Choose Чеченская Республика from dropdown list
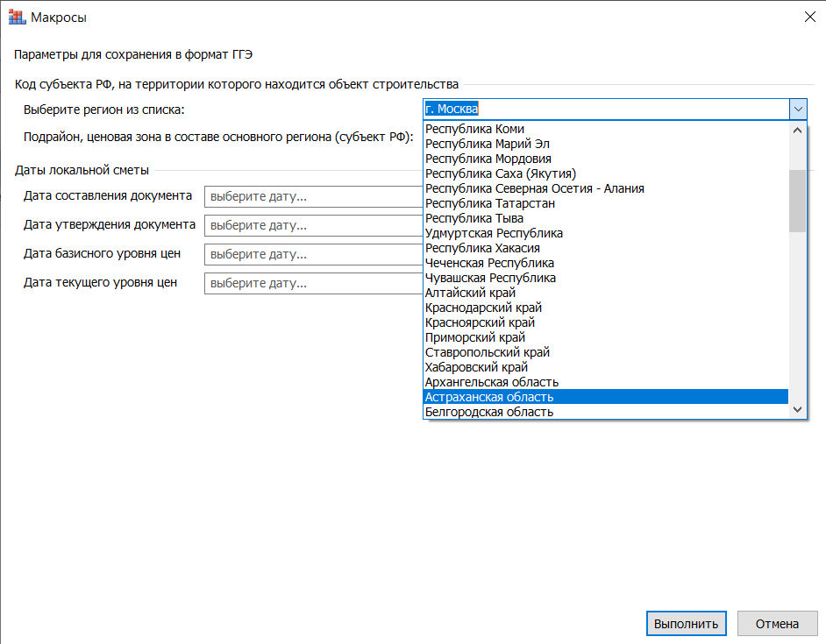 coord(489,263)
